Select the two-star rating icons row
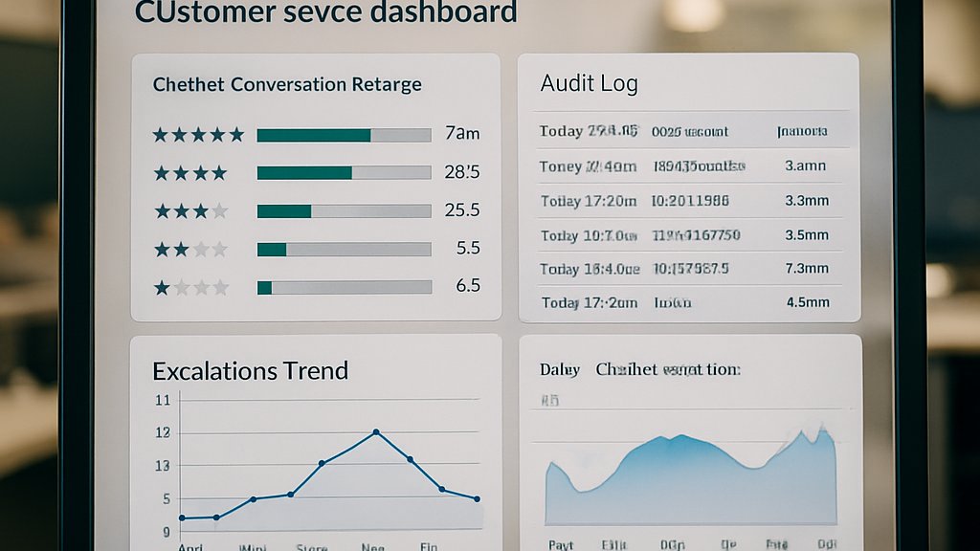 pos(190,250)
